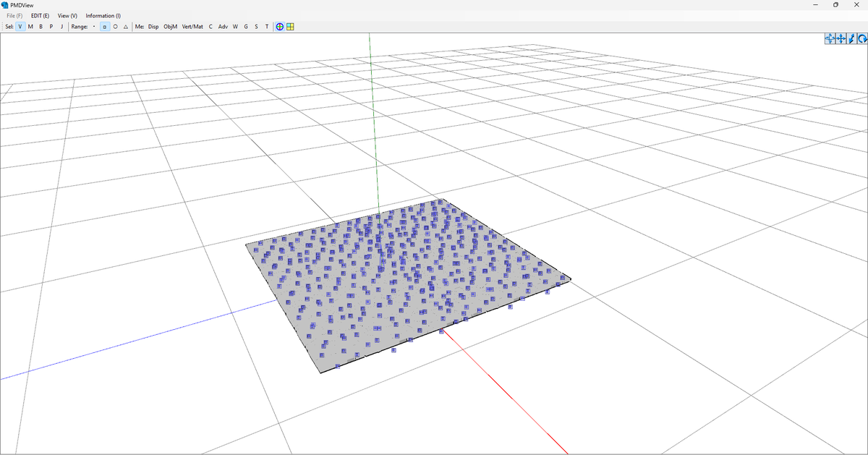Click the circular arrow rotate view icon
This screenshot has width=868, height=455.
pos(862,38)
